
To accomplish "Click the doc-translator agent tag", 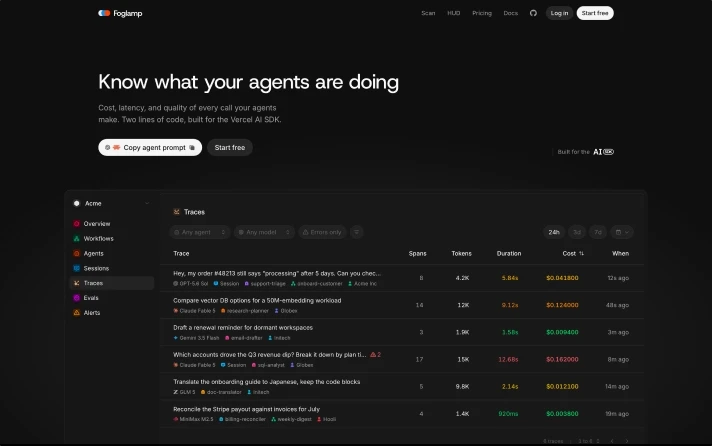I will click(221, 392).
